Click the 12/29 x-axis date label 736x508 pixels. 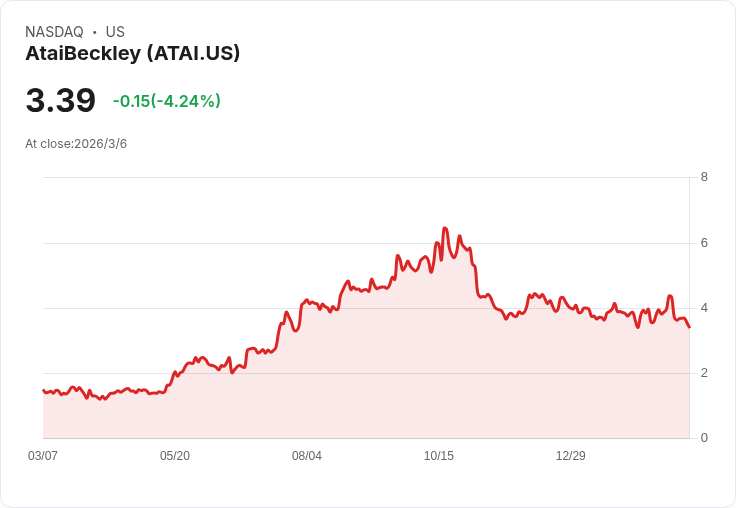click(571, 456)
